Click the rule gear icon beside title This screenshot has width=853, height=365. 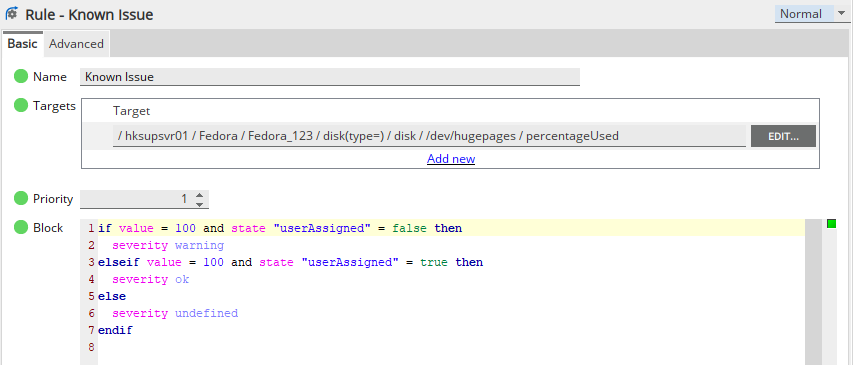[11, 14]
